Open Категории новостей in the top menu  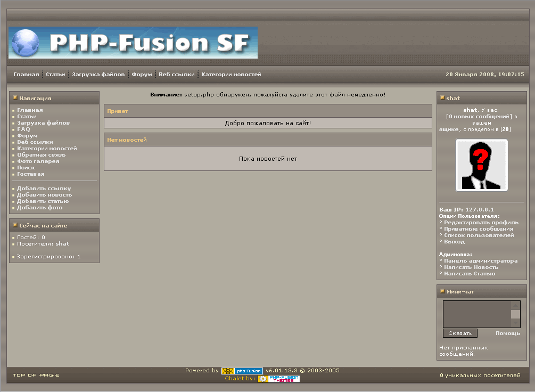coord(231,75)
